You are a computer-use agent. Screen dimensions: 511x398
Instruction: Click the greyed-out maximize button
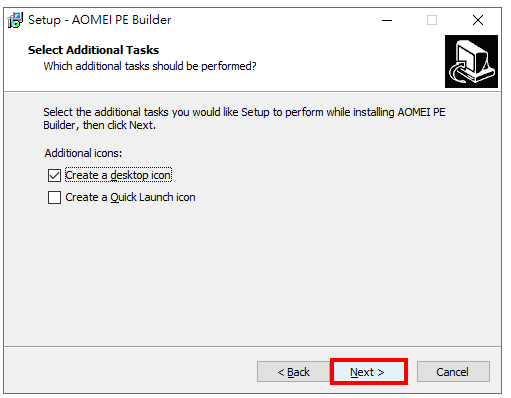pos(432,20)
